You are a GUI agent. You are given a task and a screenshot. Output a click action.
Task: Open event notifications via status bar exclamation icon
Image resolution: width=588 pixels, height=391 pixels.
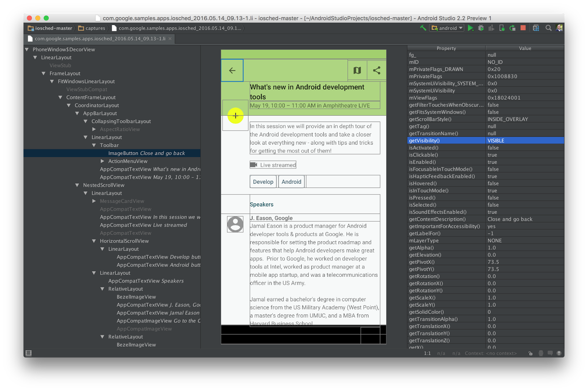pyautogui.click(x=559, y=353)
